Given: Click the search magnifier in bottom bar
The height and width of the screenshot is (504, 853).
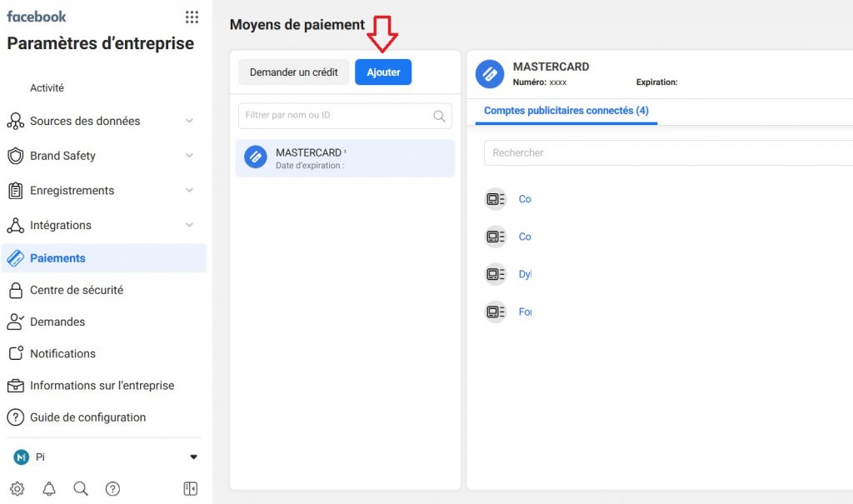Looking at the screenshot, I should coord(81,489).
